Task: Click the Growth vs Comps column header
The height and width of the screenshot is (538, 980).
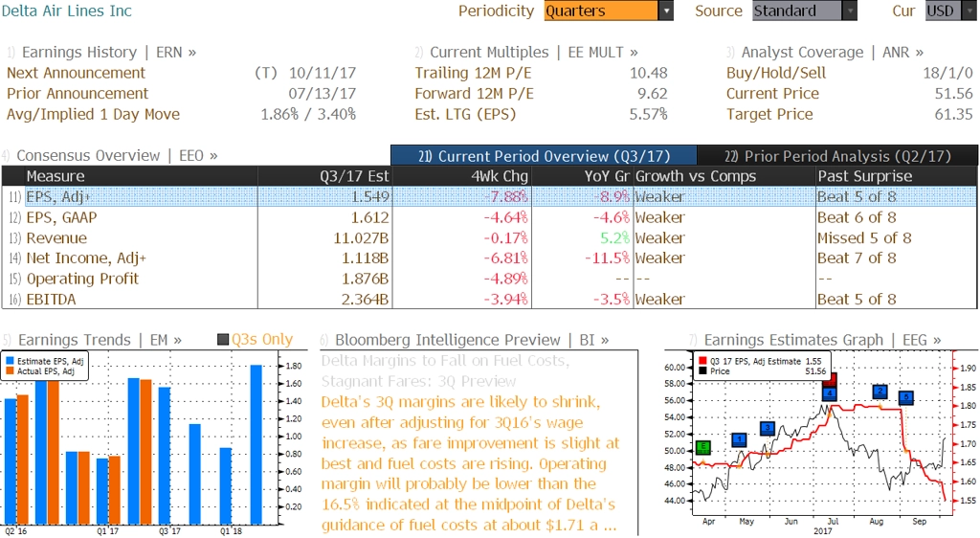Action: tap(724, 176)
